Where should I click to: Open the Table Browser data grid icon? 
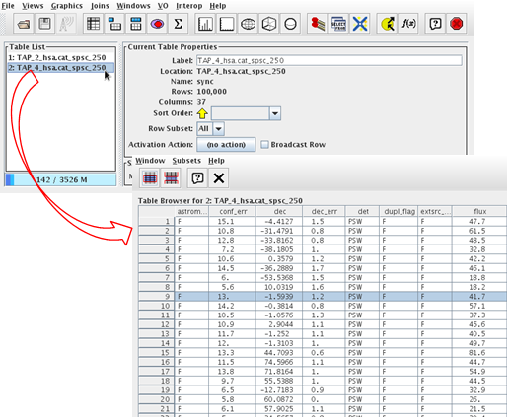tap(93, 24)
